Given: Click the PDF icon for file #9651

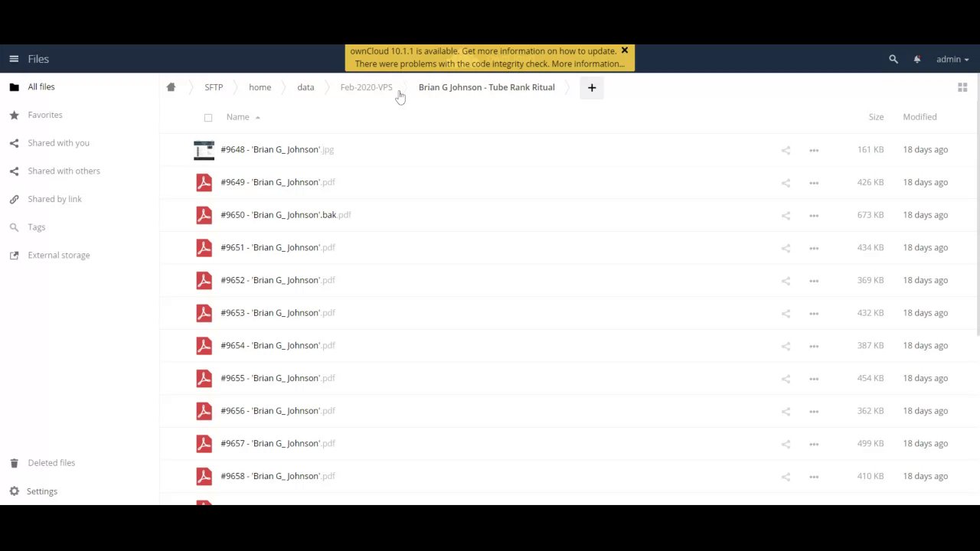Looking at the screenshot, I should point(204,248).
